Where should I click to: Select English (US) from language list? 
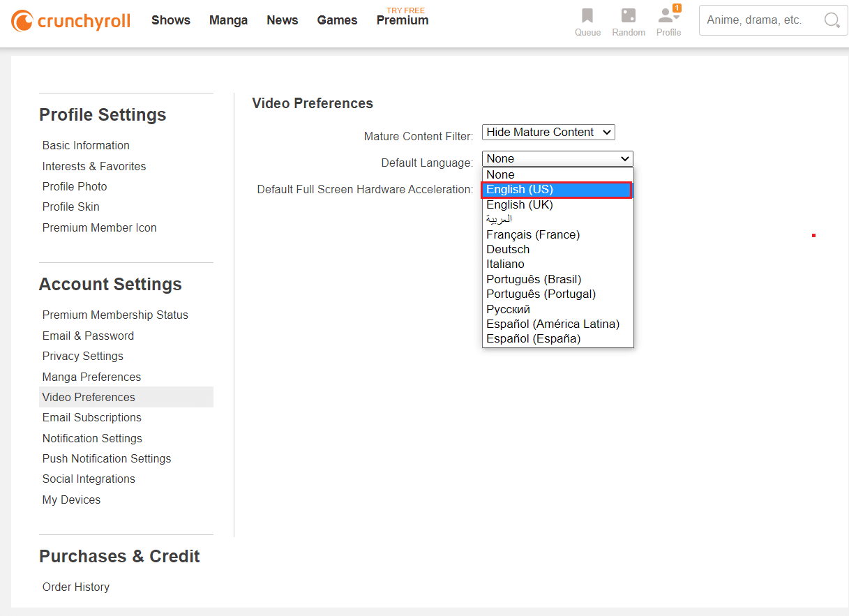[x=557, y=190]
